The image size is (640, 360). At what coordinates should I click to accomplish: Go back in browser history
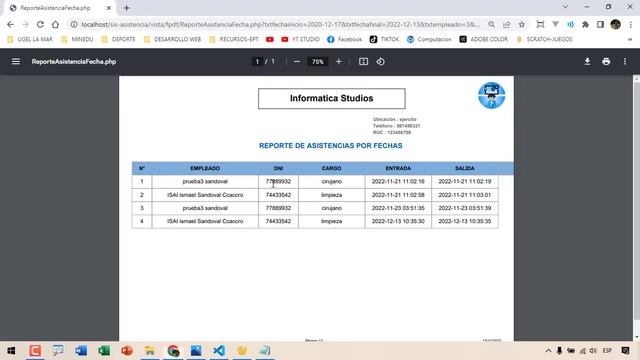tap(10, 24)
